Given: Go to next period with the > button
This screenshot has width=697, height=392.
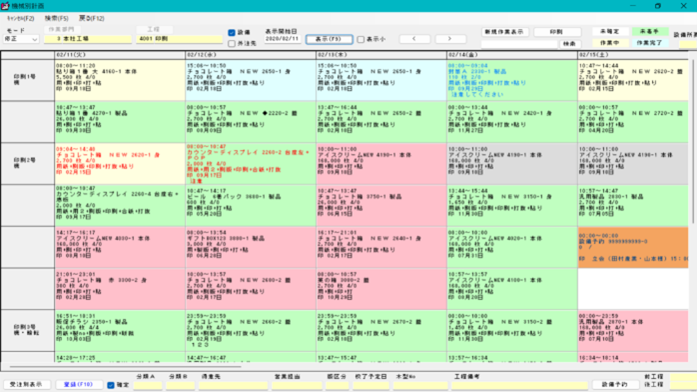Looking at the screenshot, I should pos(450,39).
